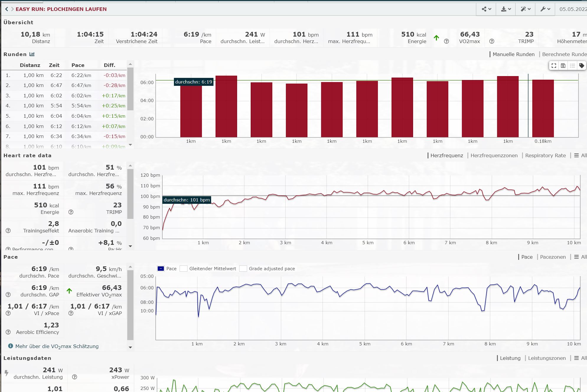Click the Runden bar chart icon

coord(32,54)
